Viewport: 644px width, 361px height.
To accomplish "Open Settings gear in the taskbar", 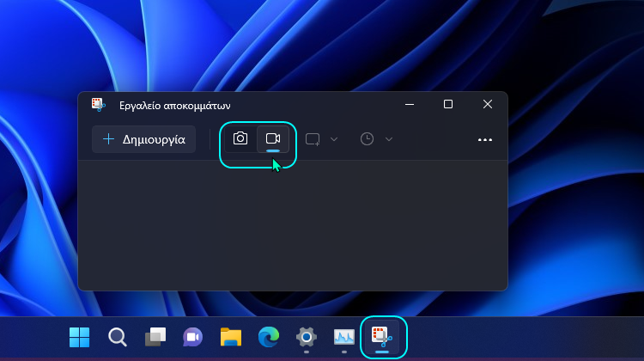I will pyautogui.click(x=307, y=337).
